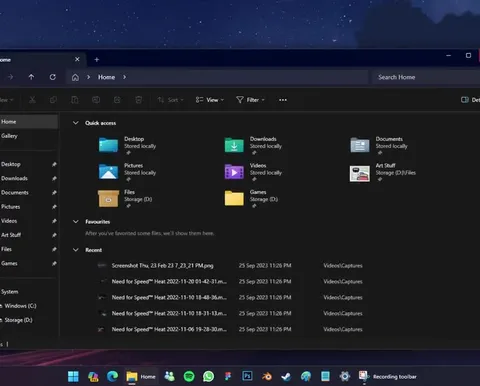This screenshot has width=480, height=386.
Task: Click the Rename icon in toolbar
Action: click(x=96, y=100)
